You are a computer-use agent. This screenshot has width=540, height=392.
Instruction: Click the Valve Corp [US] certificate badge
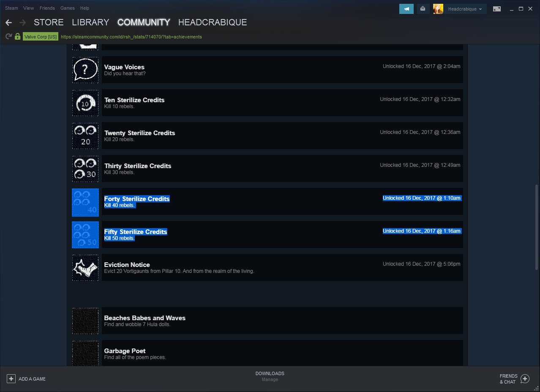tap(40, 37)
